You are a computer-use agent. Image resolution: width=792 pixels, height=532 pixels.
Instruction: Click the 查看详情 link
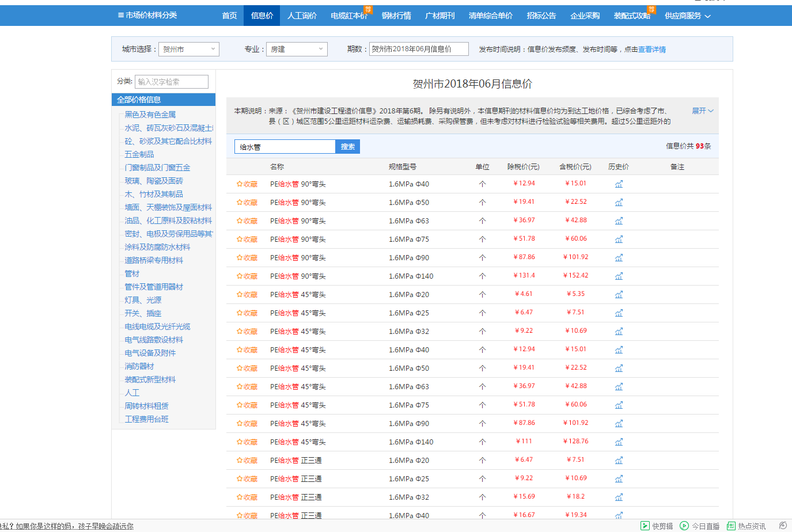[652, 50]
